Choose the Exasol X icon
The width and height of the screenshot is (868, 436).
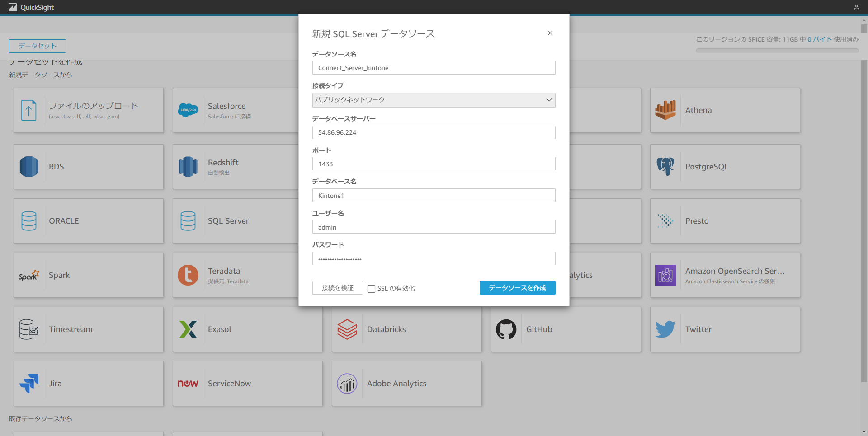(188, 329)
